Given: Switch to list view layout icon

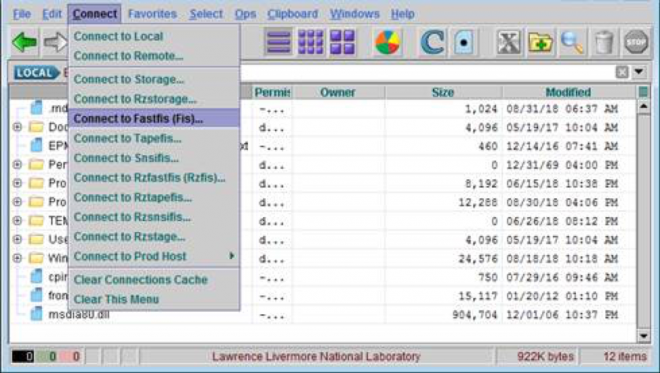Looking at the screenshot, I should [278, 42].
